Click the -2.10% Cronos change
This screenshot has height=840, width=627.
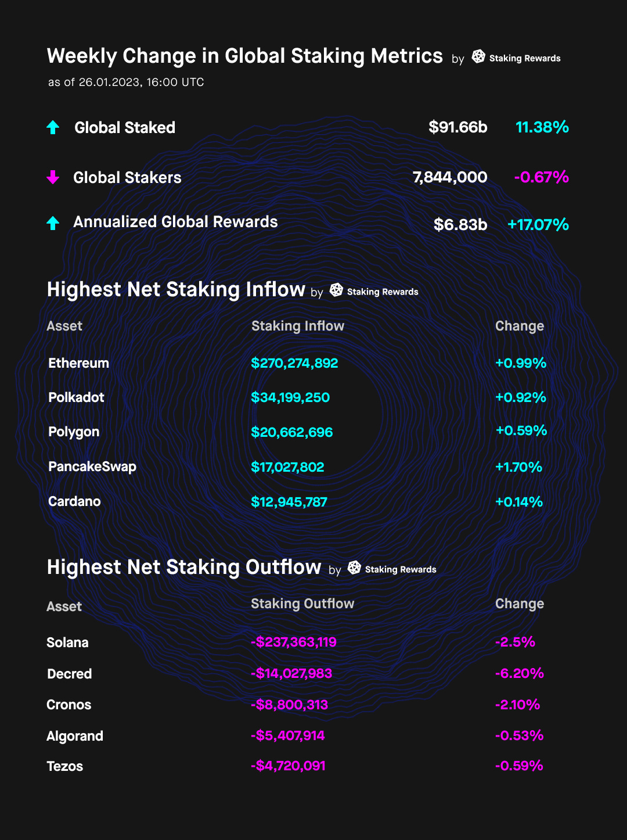(517, 705)
